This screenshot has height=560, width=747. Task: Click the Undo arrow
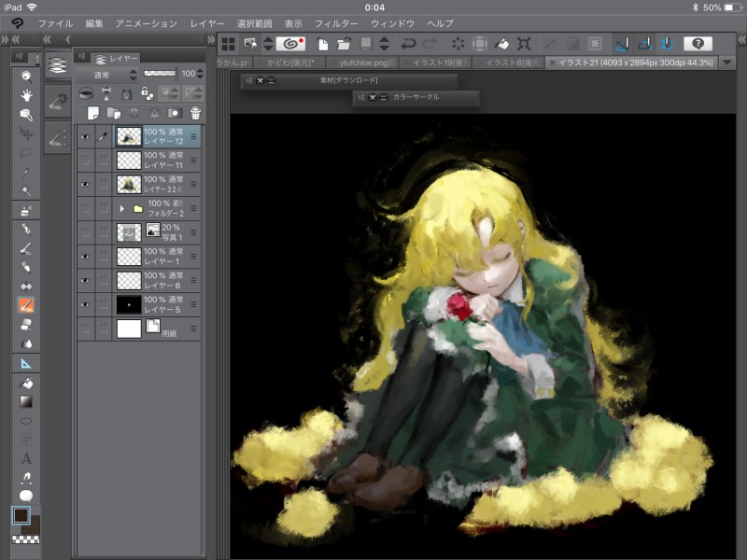(x=408, y=44)
